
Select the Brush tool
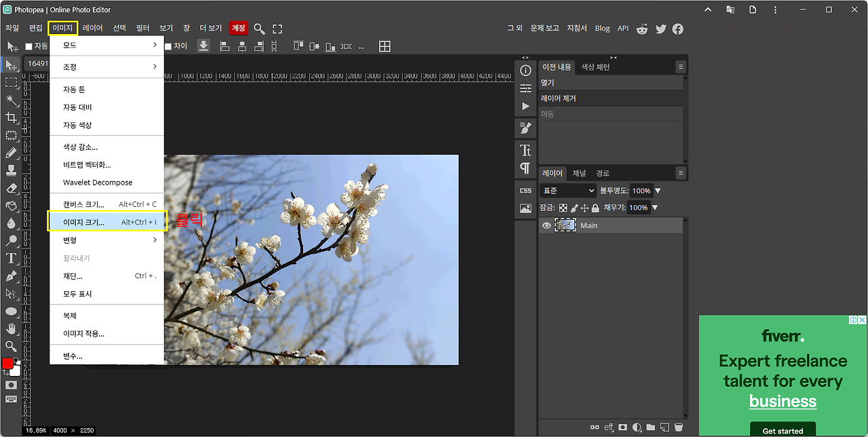[x=12, y=153]
